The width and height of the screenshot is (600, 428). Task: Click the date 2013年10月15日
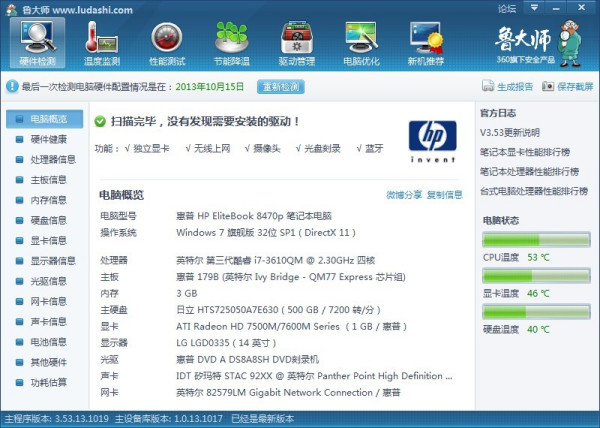pos(210,86)
